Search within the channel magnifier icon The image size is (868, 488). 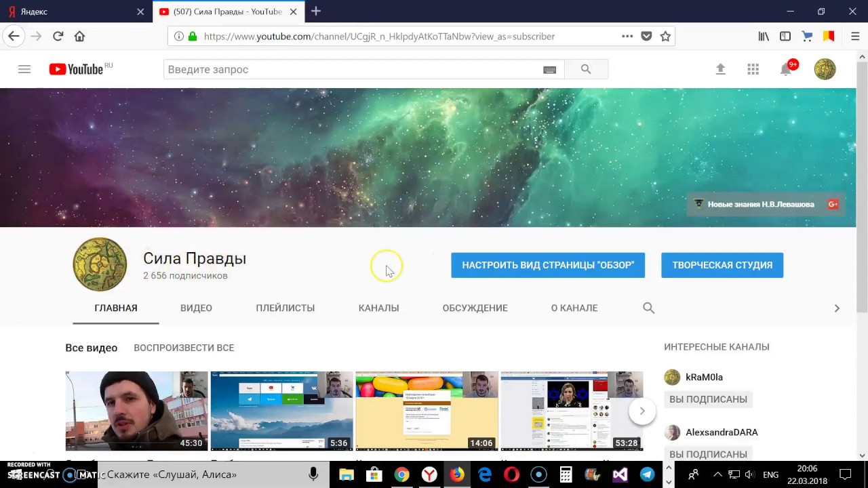tap(648, 308)
